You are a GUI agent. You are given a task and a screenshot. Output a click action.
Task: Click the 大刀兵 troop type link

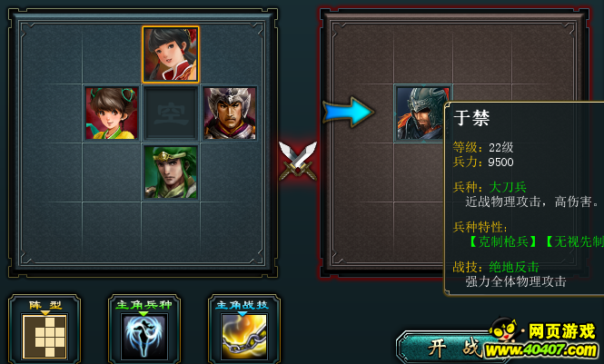508,187
